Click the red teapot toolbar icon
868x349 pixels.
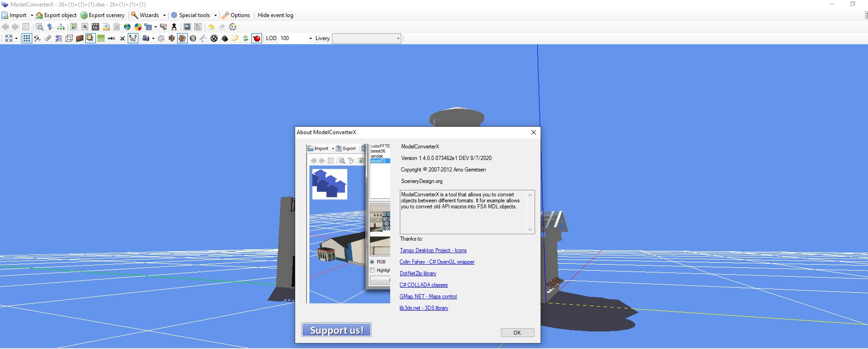coord(257,38)
